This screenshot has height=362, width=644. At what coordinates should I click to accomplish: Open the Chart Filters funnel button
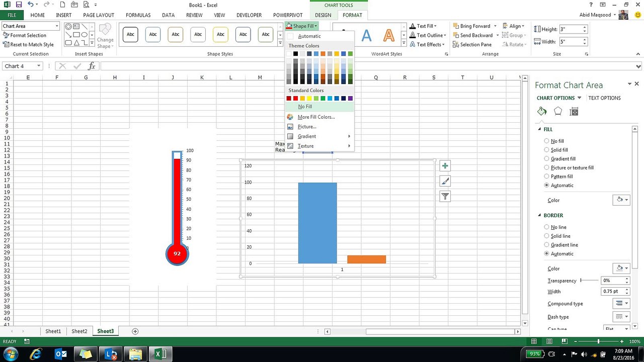tap(445, 197)
